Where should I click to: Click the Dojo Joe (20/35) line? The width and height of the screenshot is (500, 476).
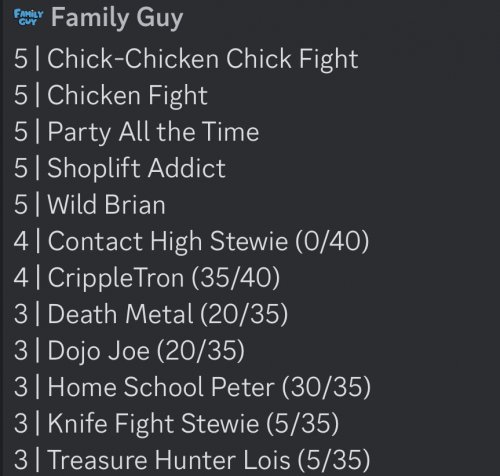(x=129, y=351)
